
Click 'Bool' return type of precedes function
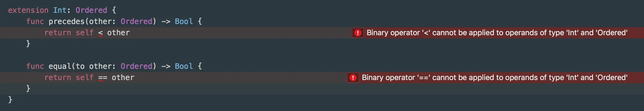click(x=184, y=21)
